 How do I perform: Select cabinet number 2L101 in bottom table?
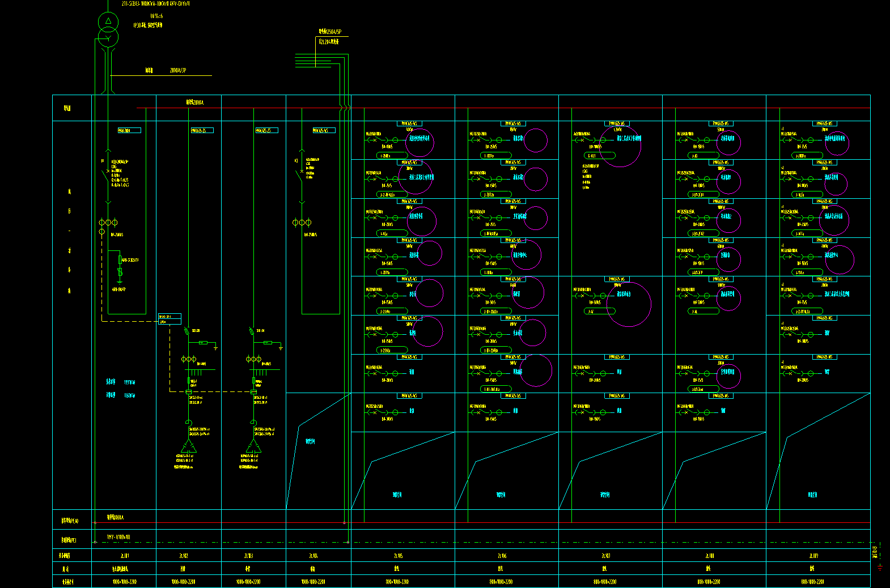(x=124, y=556)
